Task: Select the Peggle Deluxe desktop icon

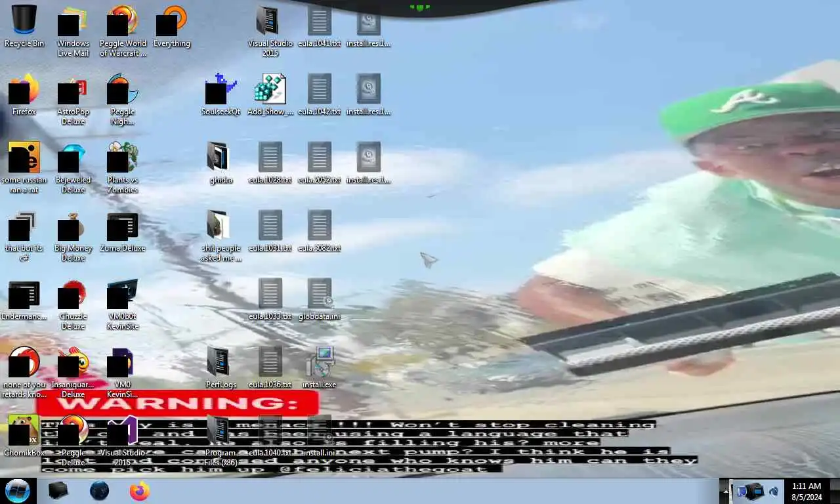Action: [73, 438]
